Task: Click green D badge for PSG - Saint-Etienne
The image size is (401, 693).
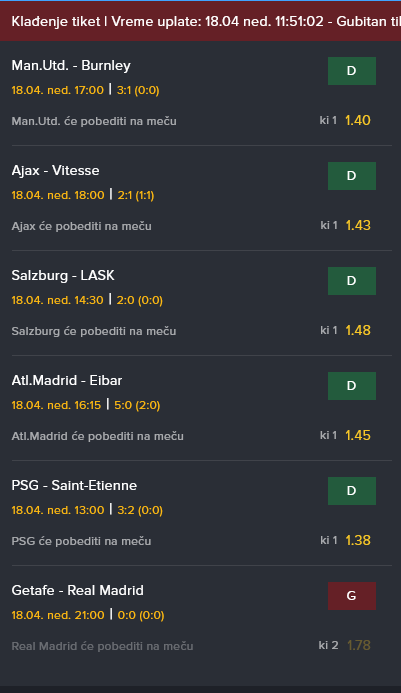Action: pos(351,491)
